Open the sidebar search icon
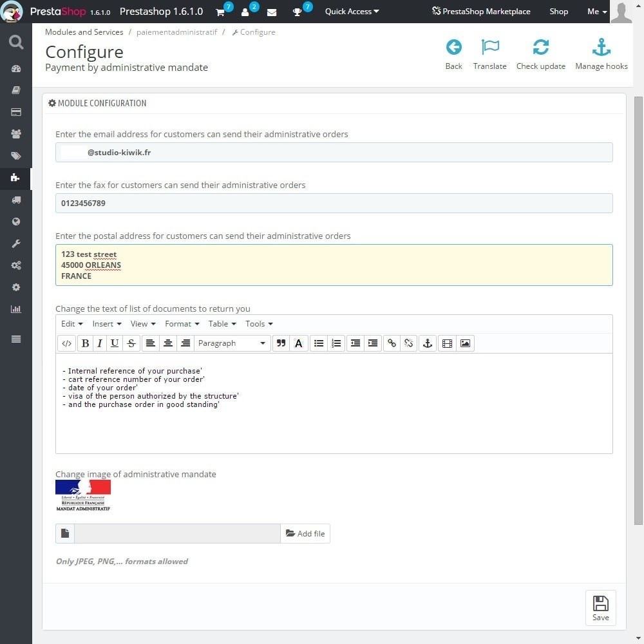The image size is (644, 644). (x=16, y=42)
